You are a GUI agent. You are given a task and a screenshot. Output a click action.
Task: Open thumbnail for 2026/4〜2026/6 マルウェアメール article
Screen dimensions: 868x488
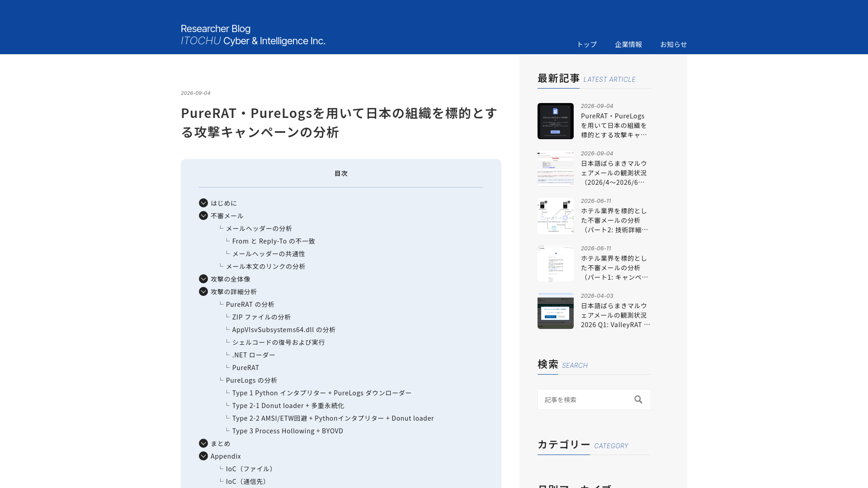(556, 169)
